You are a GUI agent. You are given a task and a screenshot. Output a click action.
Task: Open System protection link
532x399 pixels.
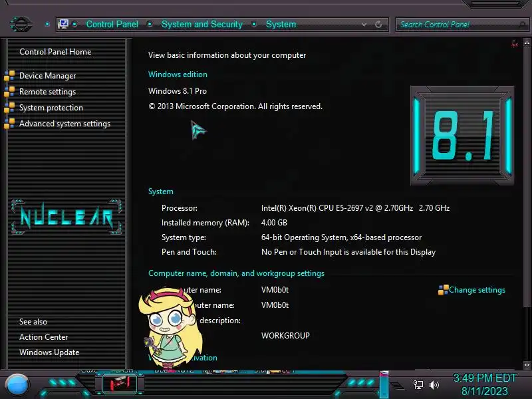pyautogui.click(x=51, y=108)
